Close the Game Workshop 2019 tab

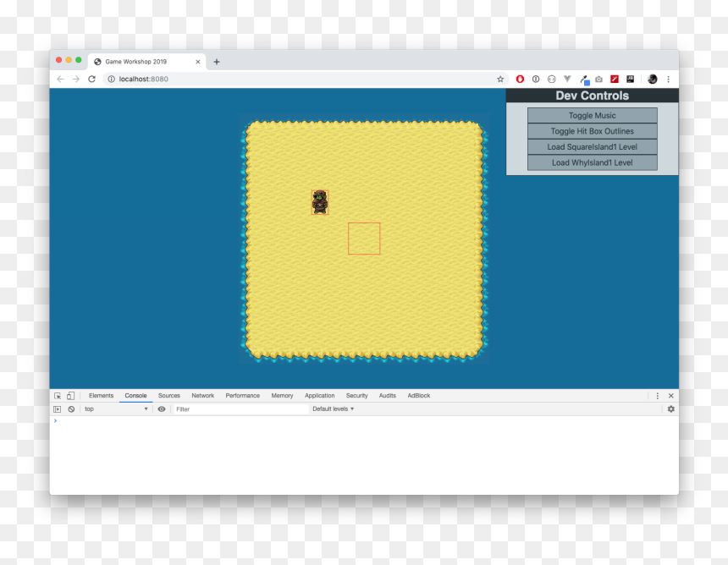tap(198, 62)
